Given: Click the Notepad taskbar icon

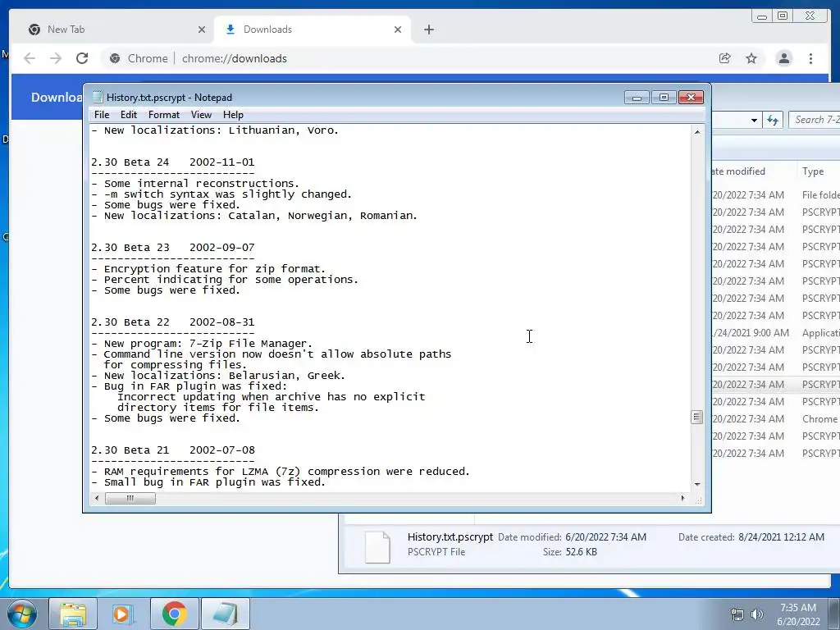Looking at the screenshot, I should [225, 614].
